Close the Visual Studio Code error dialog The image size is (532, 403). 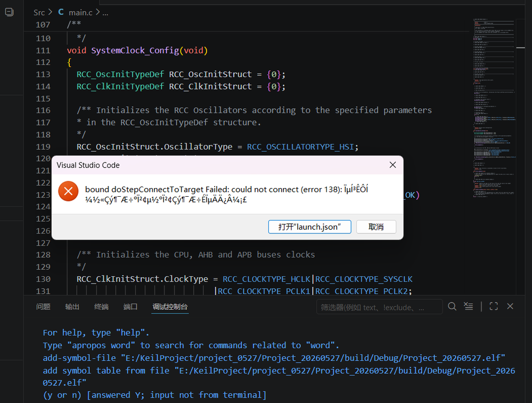[392, 165]
